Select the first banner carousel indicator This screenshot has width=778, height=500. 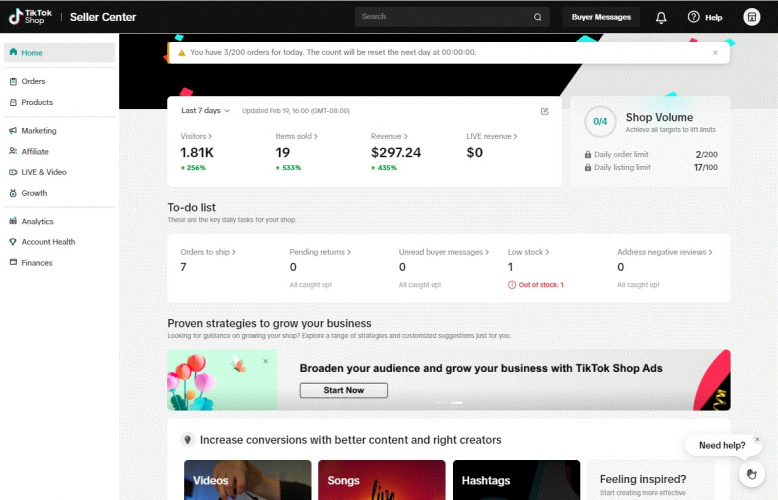pos(441,402)
